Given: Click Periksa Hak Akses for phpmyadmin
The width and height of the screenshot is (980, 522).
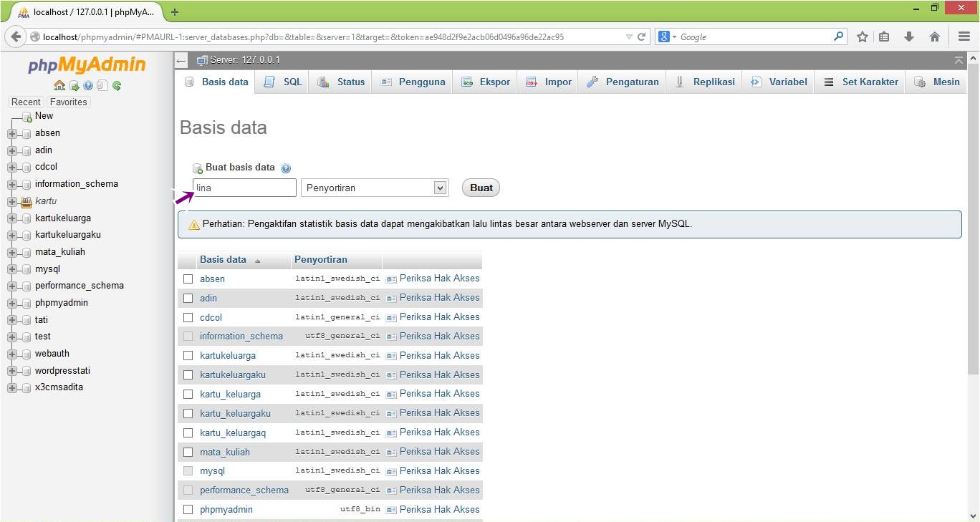Looking at the screenshot, I should 439,509.
